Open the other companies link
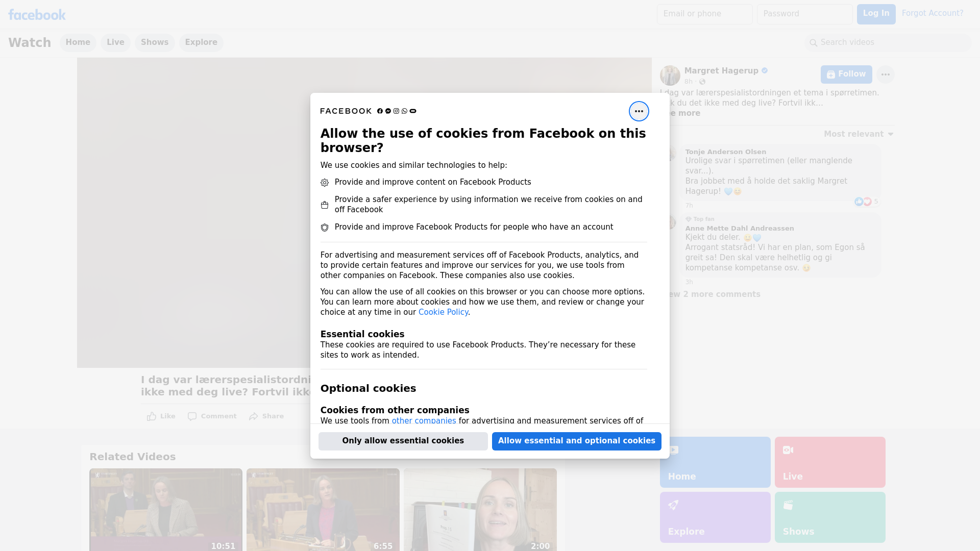This screenshot has width=980, height=551. (424, 421)
